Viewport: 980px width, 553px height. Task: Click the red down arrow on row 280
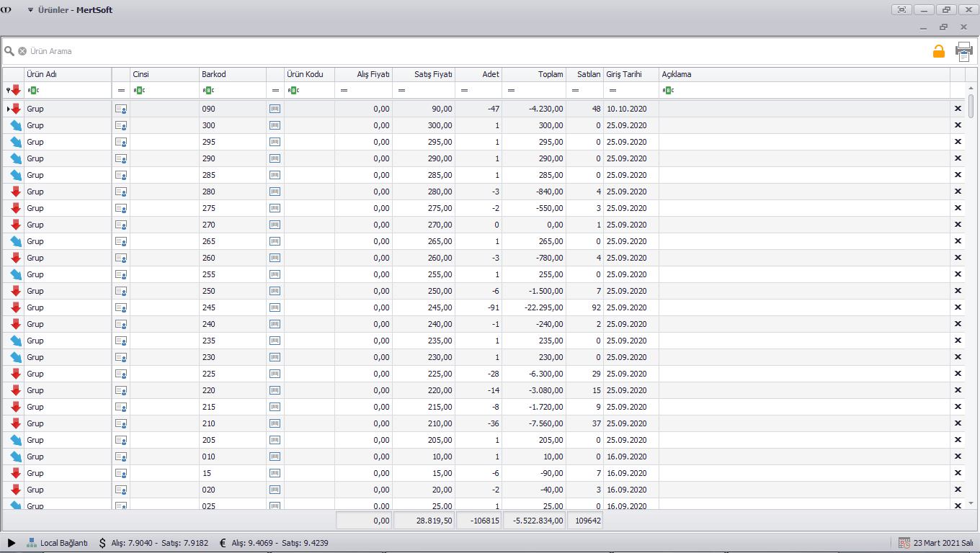click(16, 192)
